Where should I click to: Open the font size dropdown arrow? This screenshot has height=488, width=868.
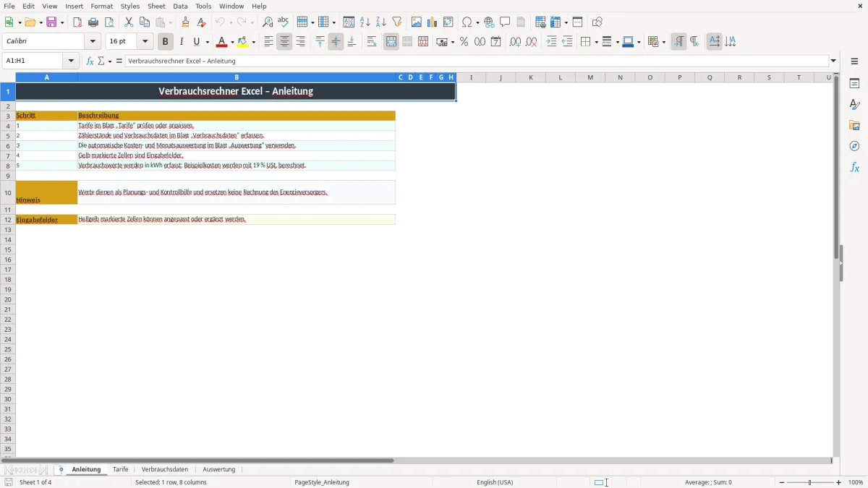pos(145,42)
